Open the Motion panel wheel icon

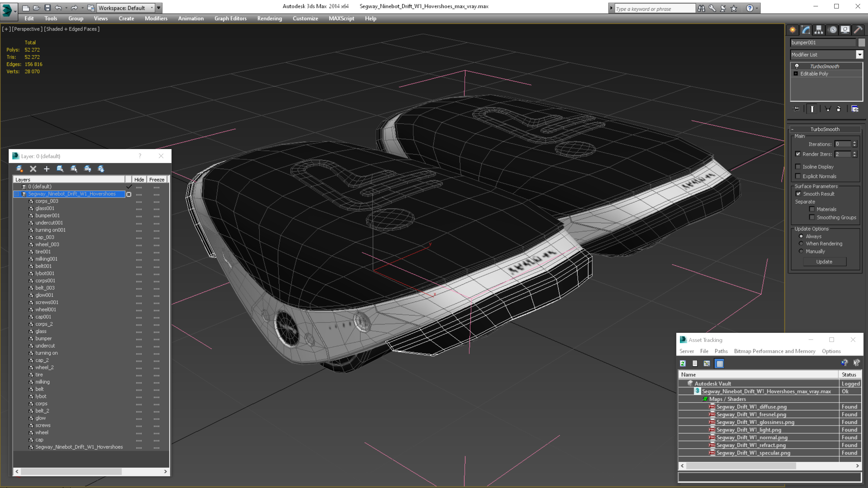[832, 30]
